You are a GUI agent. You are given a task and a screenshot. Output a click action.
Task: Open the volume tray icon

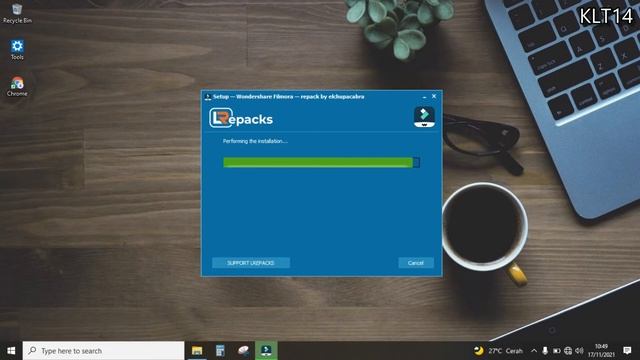coord(579,351)
